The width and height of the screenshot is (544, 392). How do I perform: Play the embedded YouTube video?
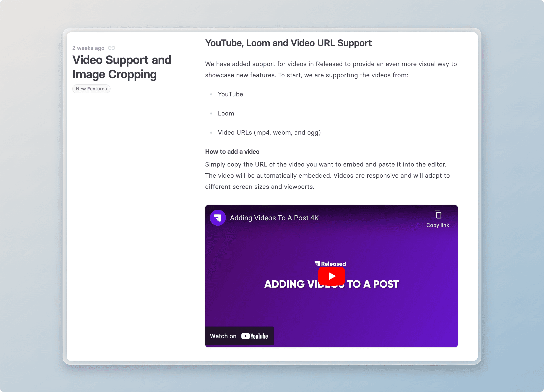331,276
